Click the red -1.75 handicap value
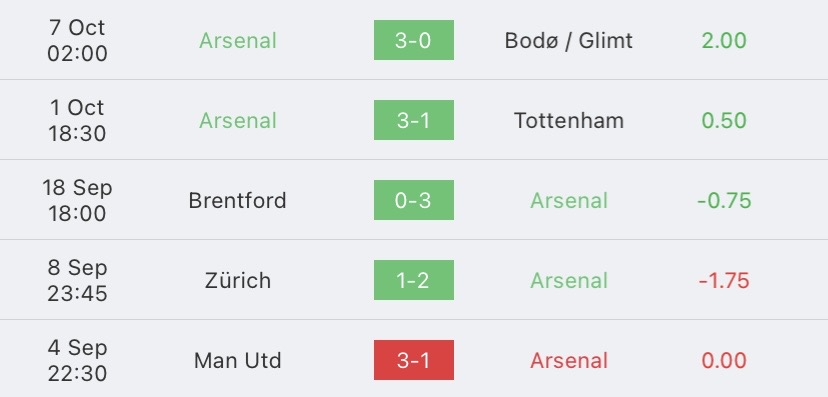Image resolution: width=828 pixels, height=397 pixels. (x=724, y=280)
